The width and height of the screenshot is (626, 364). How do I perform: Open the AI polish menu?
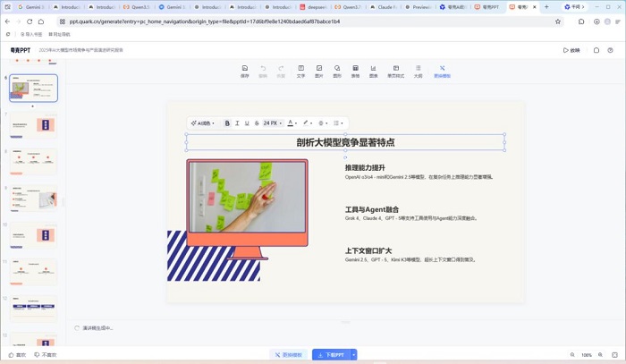click(203, 123)
